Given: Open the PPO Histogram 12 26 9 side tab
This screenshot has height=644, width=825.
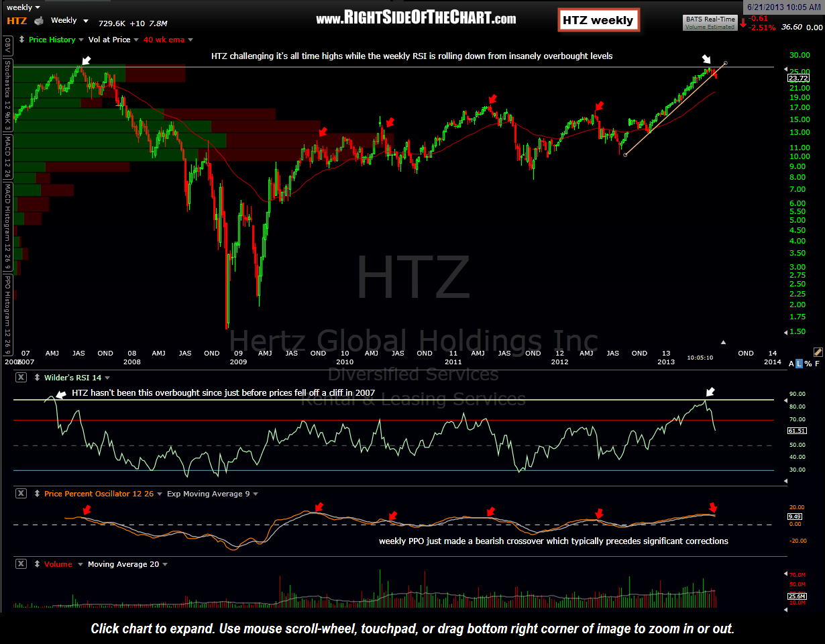Looking at the screenshot, I should pos(7,314).
